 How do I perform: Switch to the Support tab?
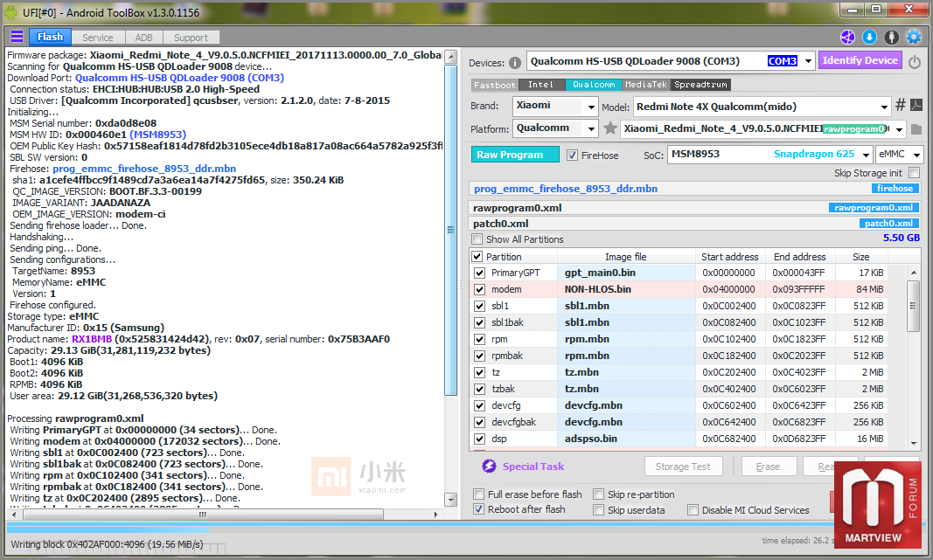[x=191, y=38]
